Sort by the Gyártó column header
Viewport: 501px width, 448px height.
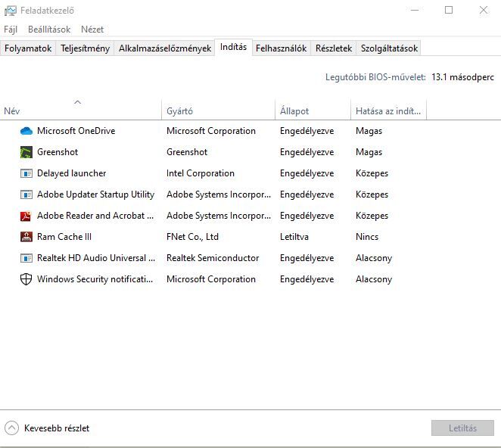[x=218, y=111]
